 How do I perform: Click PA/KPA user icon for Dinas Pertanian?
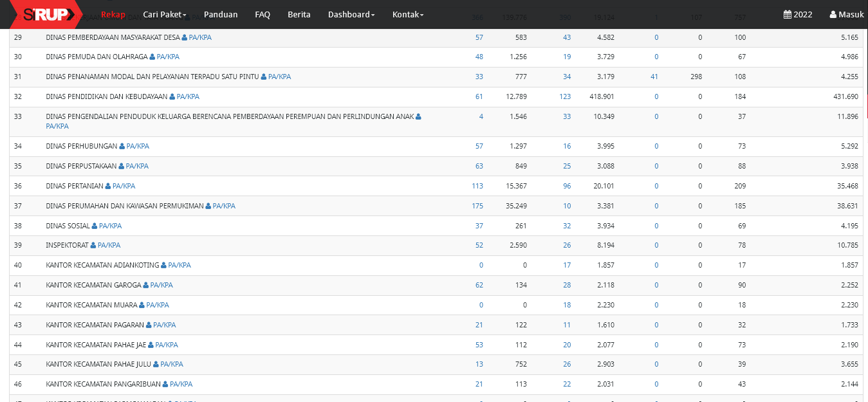tap(108, 186)
